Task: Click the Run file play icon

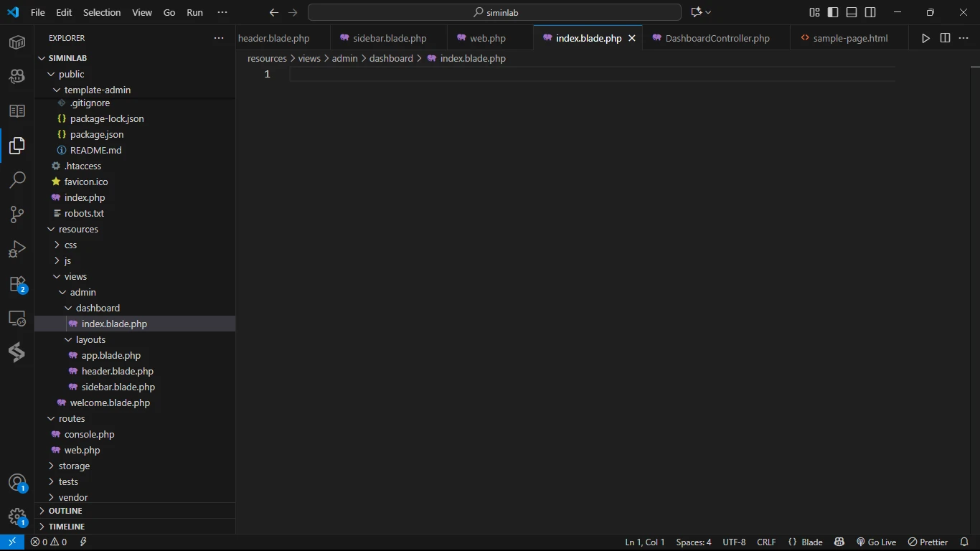Action: coord(925,38)
